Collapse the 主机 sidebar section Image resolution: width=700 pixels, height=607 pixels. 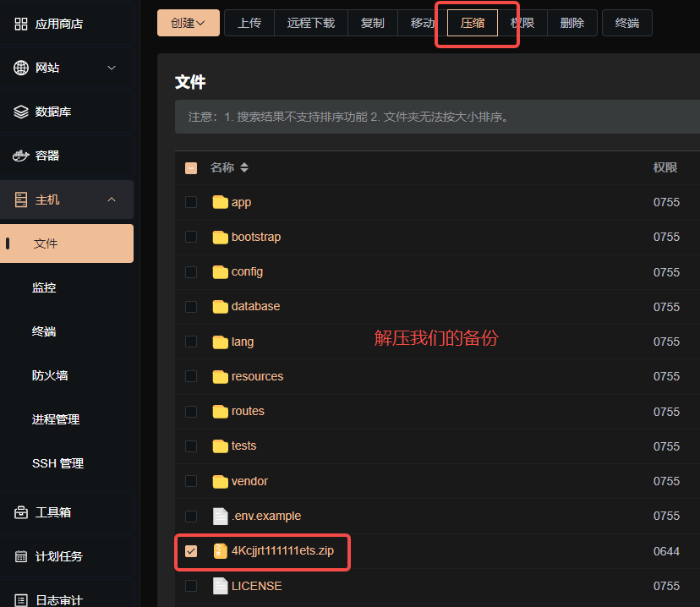point(112,200)
